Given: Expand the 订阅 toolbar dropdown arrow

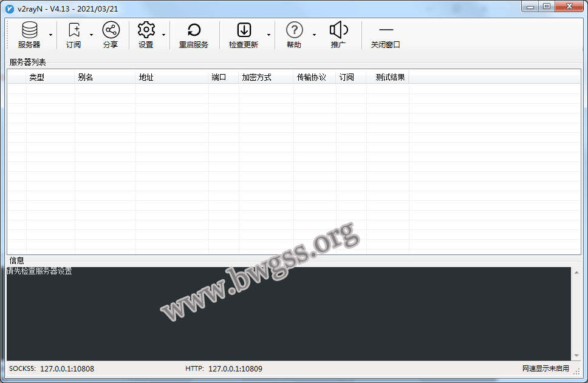Looking at the screenshot, I should pos(91,35).
